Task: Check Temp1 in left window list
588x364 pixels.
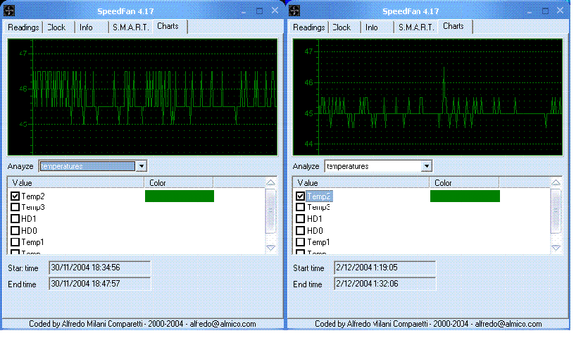Action: coord(15,242)
